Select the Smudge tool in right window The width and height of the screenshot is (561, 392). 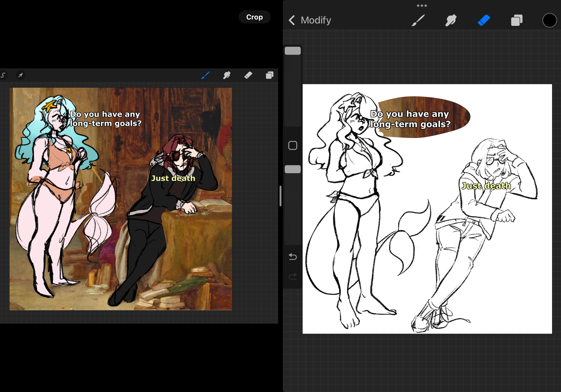click(451, 20)
